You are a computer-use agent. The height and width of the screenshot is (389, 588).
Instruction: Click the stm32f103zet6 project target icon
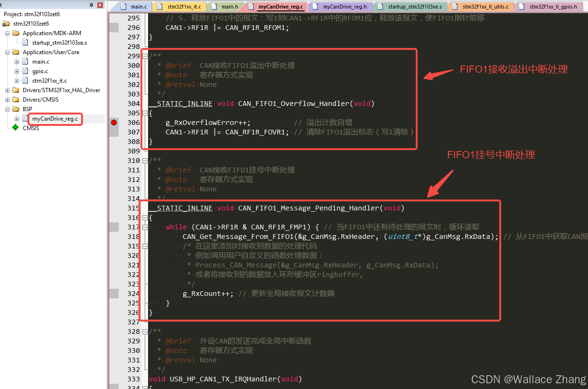pos(6,24)
